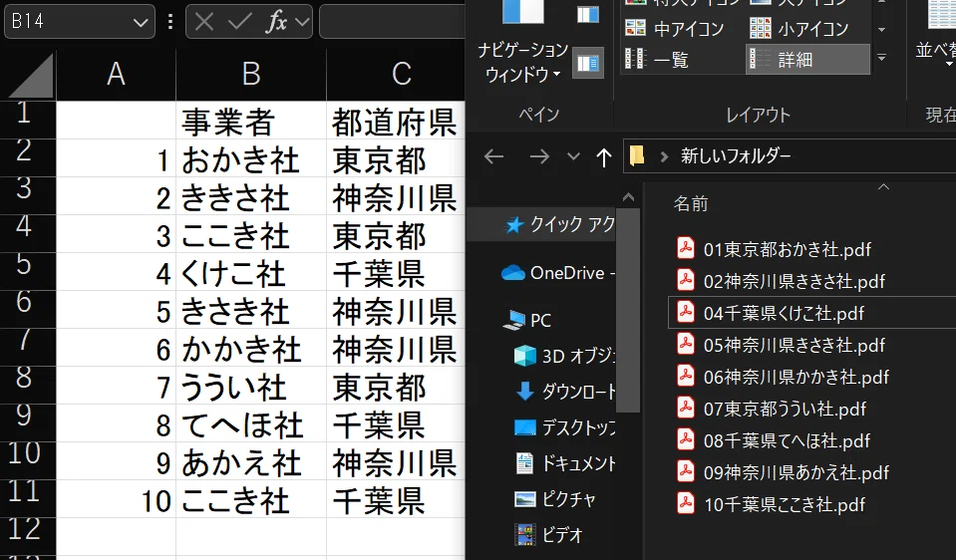Open OneDrive in navigation pane
The image size is (956, 560).
(x=557, y=272)
